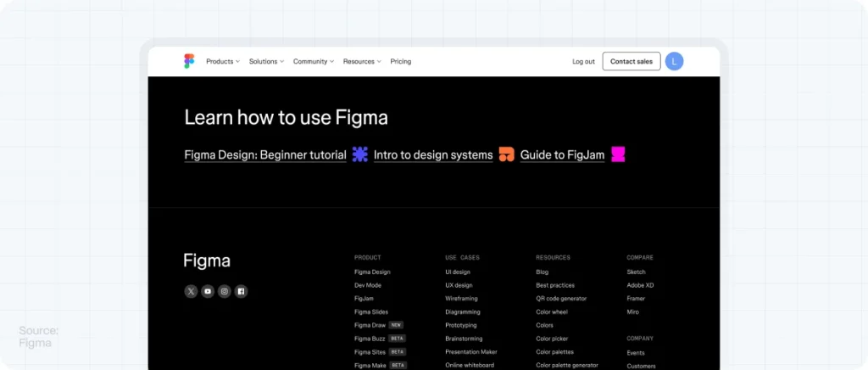
Task: Expand the Products dropdown menu
Action: (222, 61)
